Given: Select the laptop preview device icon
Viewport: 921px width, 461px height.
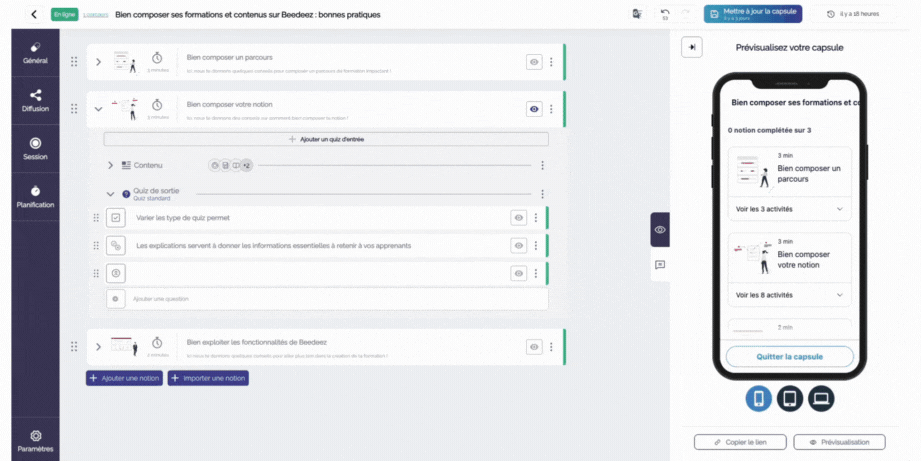Looking at the screenshot, I should (821, 398).
